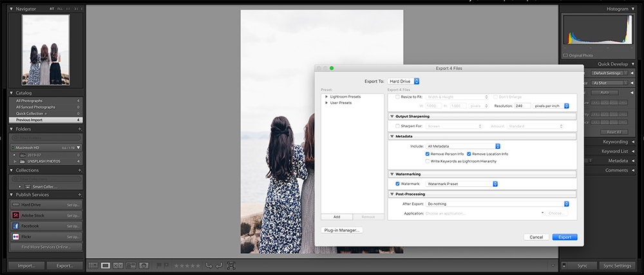Collapse Watermarking section
Image resolution: width=644 pixels, height=275 pixels.
click(x=392, y=174)
